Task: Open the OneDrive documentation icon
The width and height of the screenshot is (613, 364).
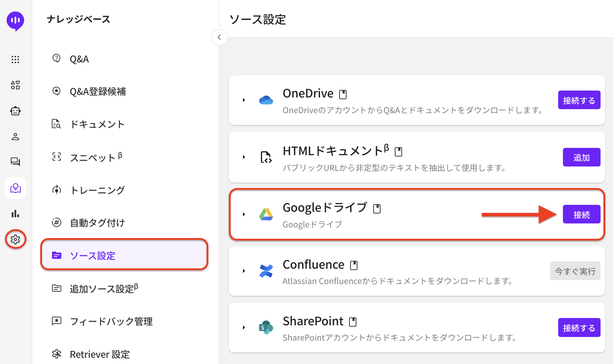Action: [x=343, y=95]
